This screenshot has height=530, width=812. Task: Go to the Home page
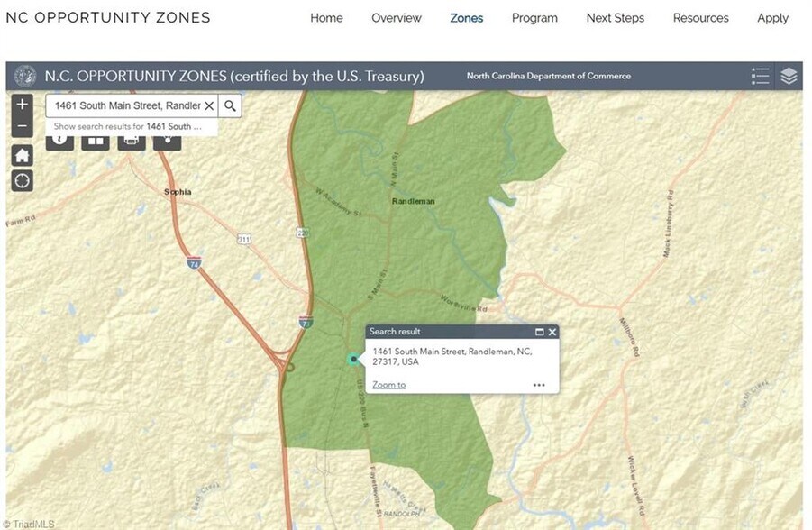pos(326,18)
